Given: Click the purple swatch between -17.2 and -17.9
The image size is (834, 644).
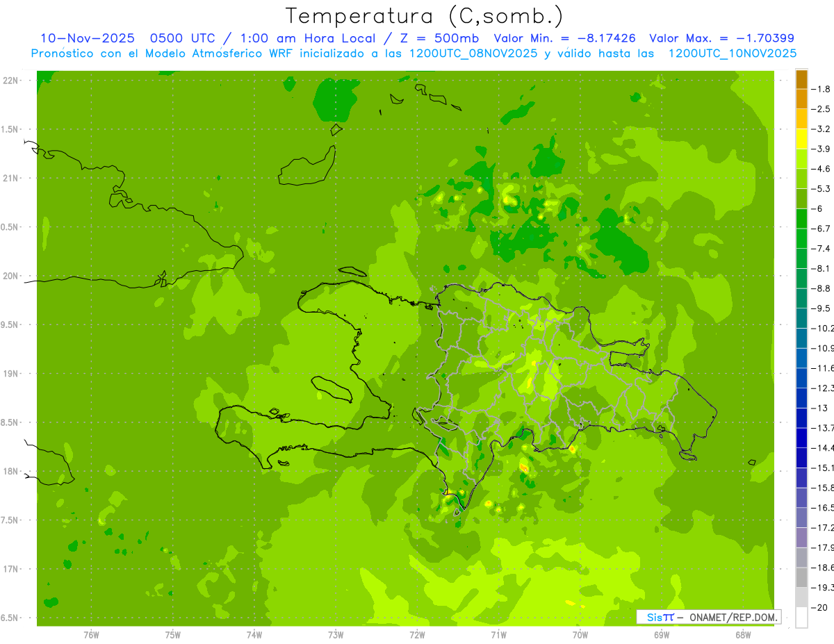Looking at the screenshot, I should [x=801, y=538].
